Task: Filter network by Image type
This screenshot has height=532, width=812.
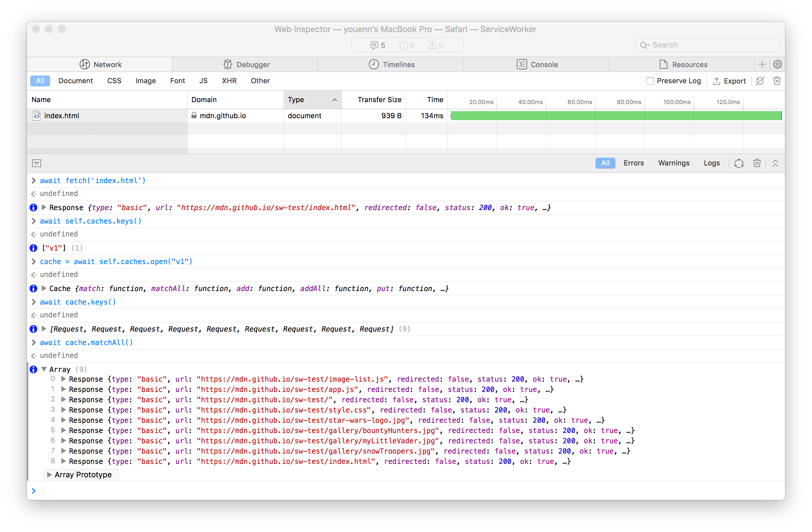Action: [x=146, y=81]
